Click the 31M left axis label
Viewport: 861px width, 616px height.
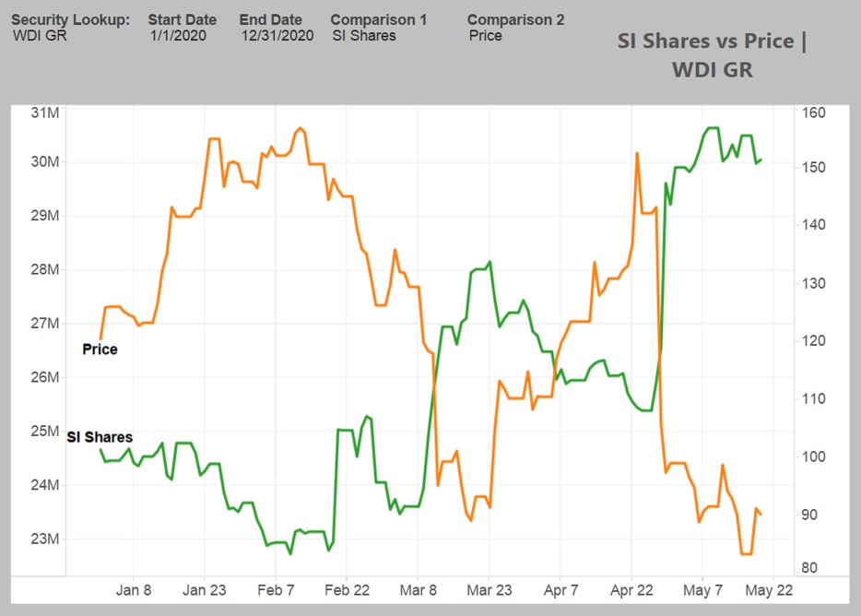point(43,113)
